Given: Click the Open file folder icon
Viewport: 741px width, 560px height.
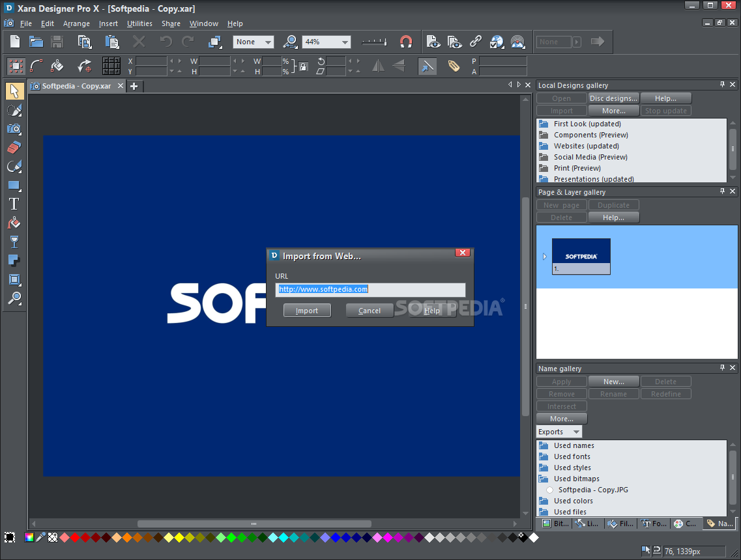Looking at the screenshot, I should [36, 42].
